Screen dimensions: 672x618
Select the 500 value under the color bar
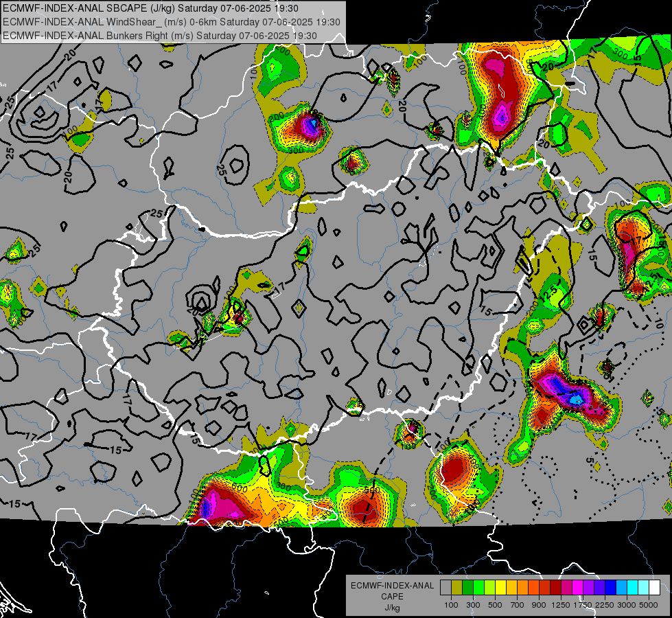tap(495, 605)
